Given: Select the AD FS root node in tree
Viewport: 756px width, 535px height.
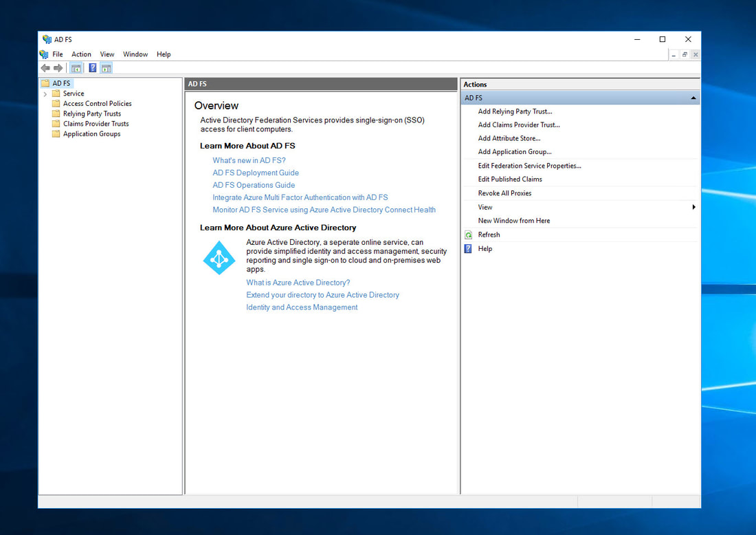Looking at the screenshot, I should (62, 83).
